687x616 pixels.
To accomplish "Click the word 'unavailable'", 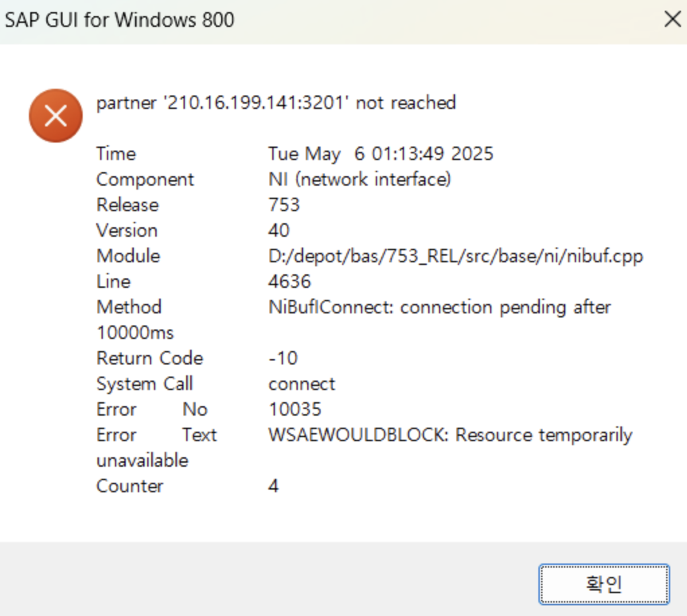I will [x=143, y=461].
